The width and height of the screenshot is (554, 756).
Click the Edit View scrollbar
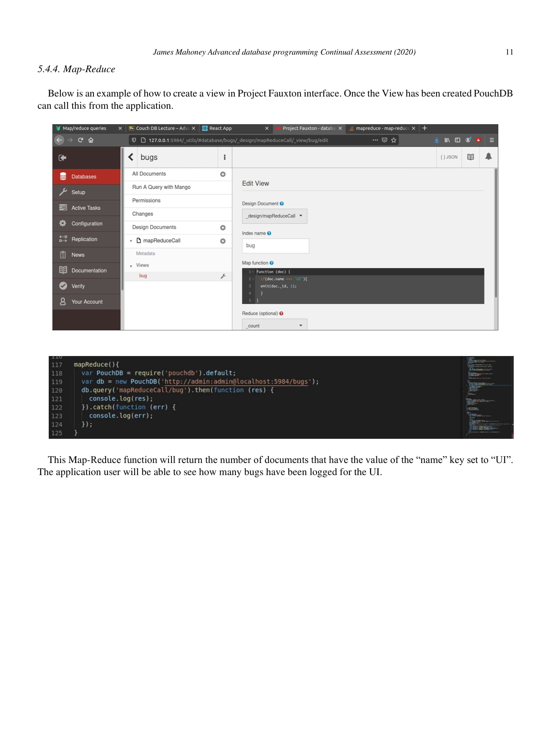click(496, 233)
